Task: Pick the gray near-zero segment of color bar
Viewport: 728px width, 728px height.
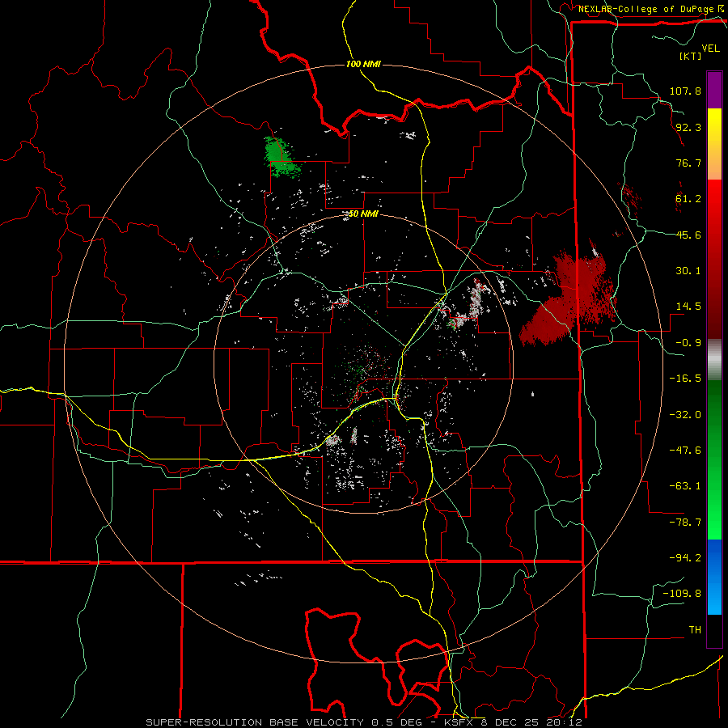Action: click(x=714, y=359)
